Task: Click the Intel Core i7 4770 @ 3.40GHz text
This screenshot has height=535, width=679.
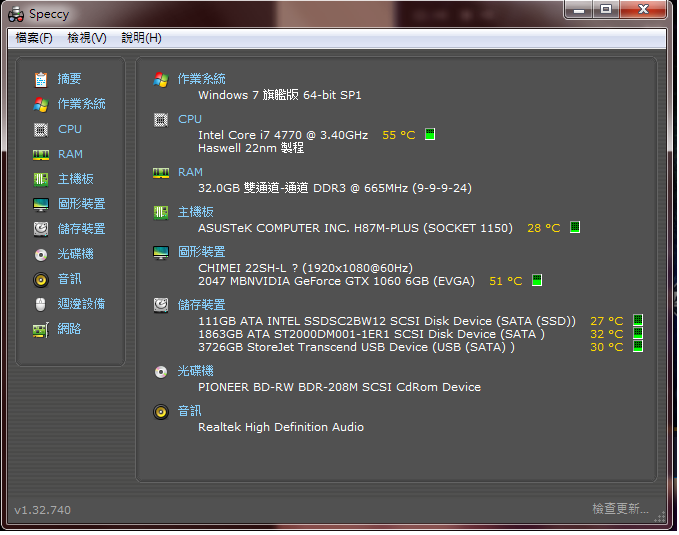Action: click(283, 135)
